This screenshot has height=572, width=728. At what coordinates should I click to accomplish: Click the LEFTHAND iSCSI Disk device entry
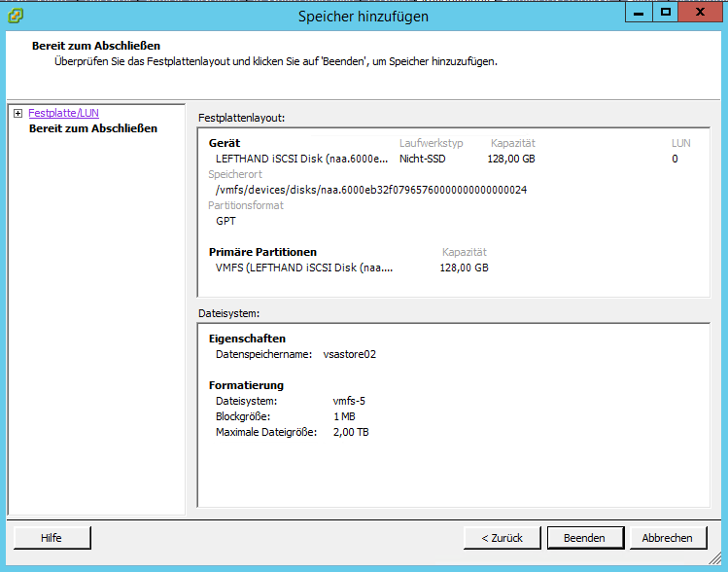303,159
